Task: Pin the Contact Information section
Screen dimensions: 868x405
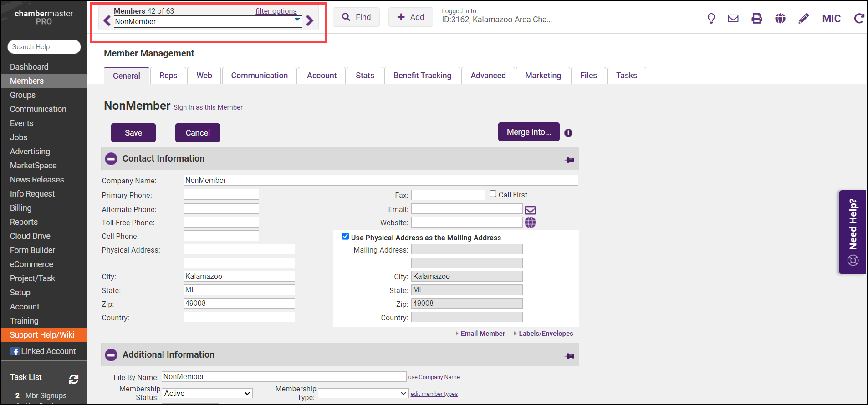Action: pyautogui.click(x=569, y=160)
